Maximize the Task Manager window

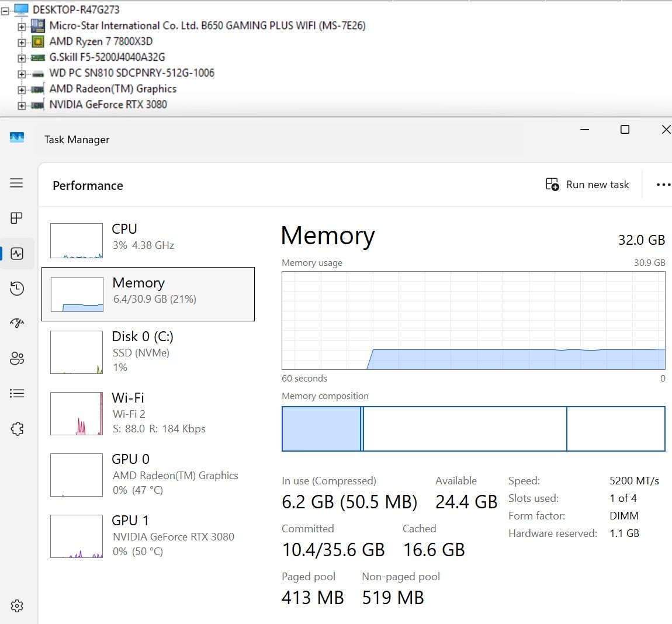click(625, 130)
